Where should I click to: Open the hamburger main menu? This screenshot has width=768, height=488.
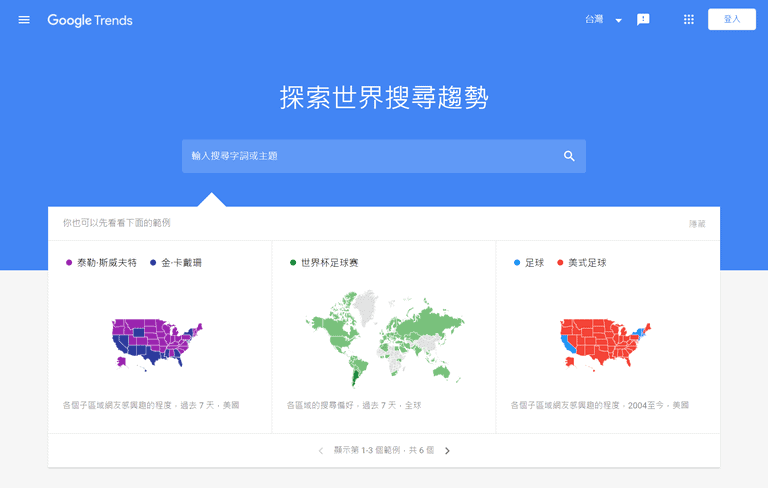24,20
